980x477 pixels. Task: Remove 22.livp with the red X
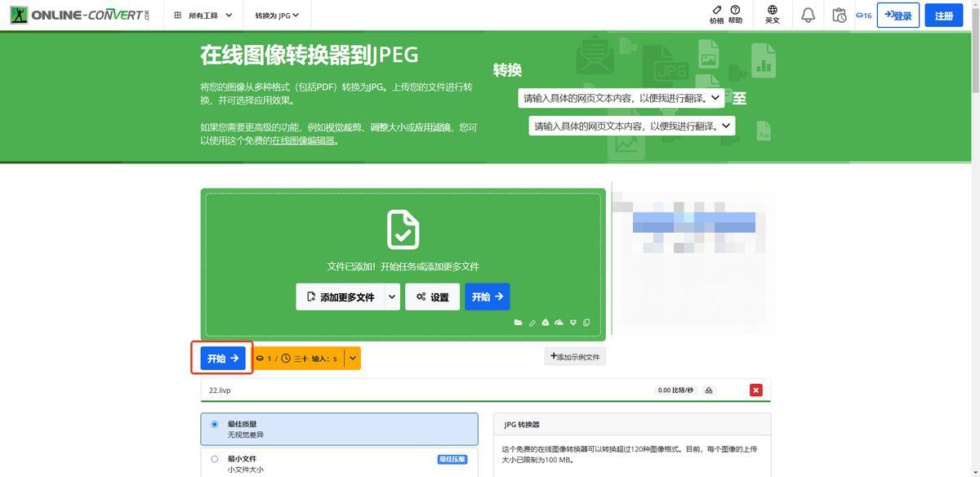pyautogui.click(x=755, y=390)
